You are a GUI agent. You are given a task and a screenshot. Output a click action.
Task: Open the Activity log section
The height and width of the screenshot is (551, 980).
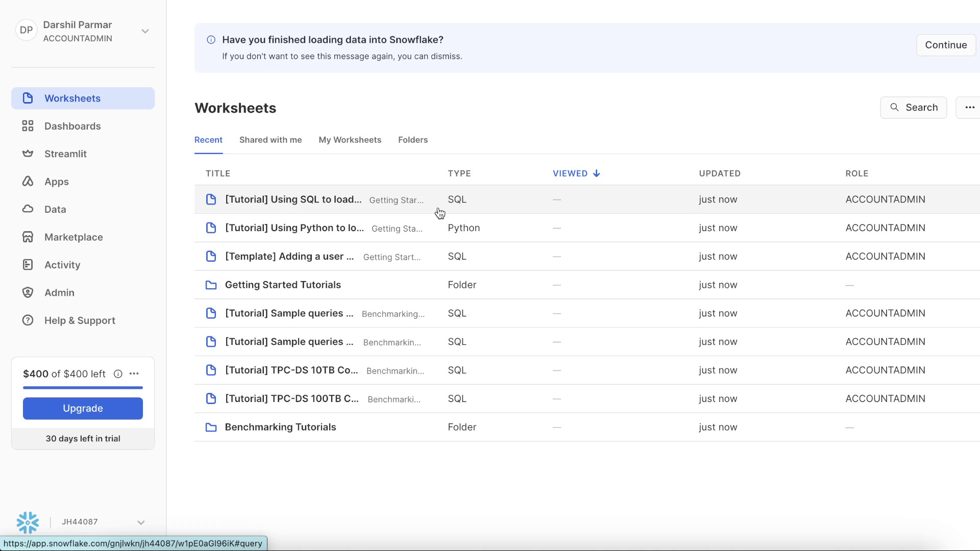(62, 265)
